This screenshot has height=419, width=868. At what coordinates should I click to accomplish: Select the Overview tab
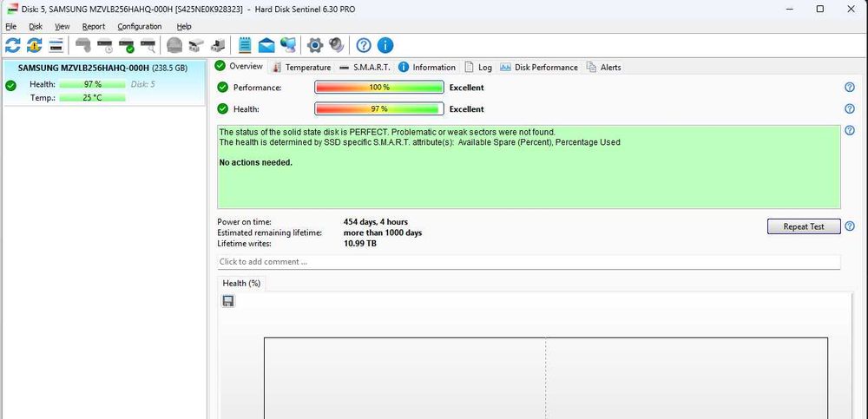(x=240, y=66)
